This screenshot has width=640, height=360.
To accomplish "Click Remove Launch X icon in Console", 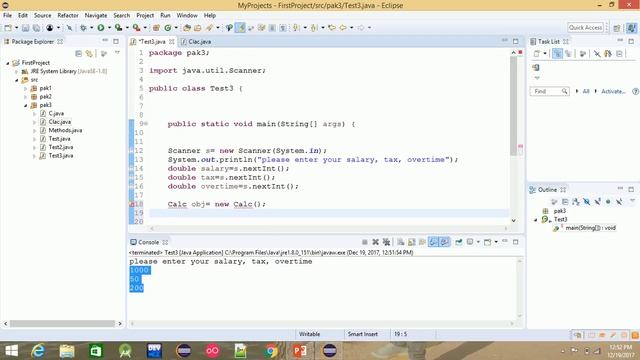I will pyautogui.click(x=375, y=242).
